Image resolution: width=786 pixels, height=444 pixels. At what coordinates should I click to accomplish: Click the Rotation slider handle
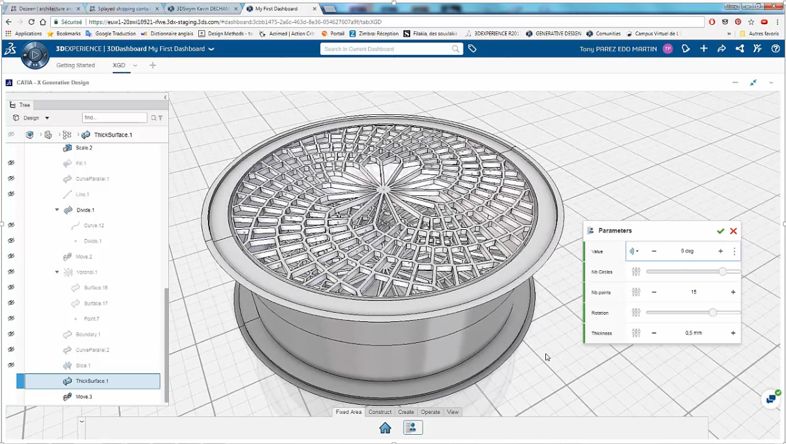pos(712,312)
